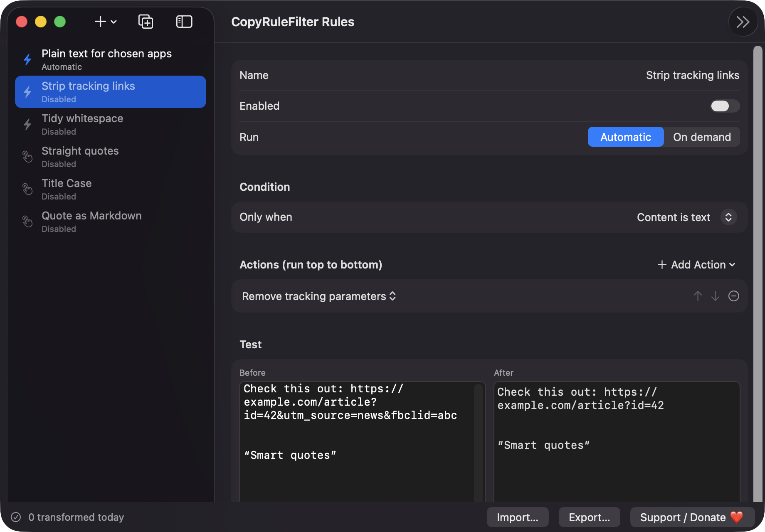Click the hand-tap icon beside Straight quotes
765x532 pixels.
click(27, 157)
